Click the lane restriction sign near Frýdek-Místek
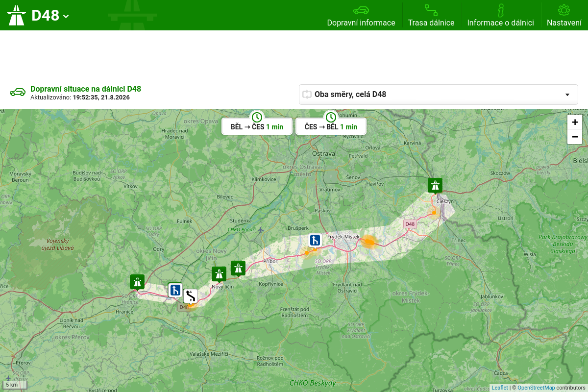Screen dimensions: 588x392 [x=315, y=241]
